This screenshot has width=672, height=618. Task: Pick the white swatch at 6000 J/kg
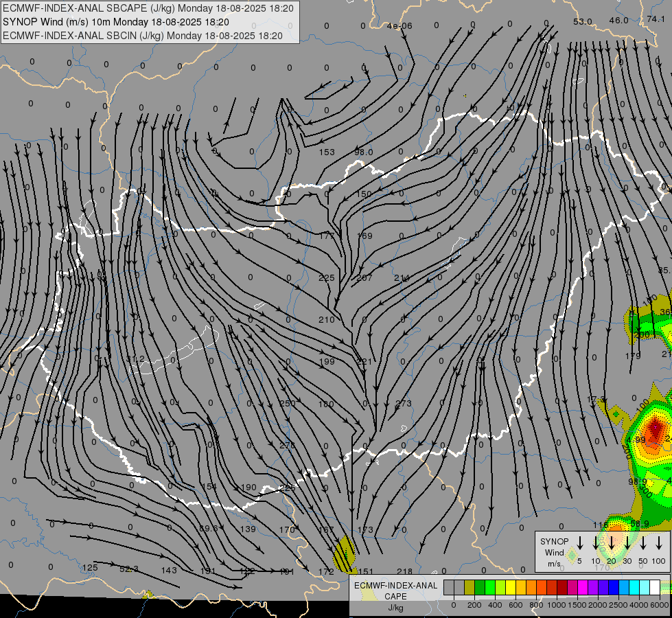click(x=655, y=588)
